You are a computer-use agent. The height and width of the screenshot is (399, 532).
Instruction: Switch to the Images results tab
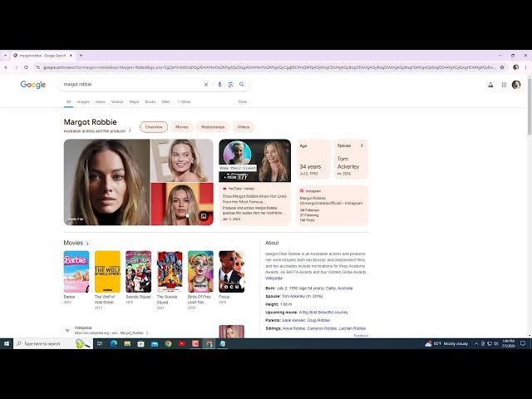click(83, 101)
